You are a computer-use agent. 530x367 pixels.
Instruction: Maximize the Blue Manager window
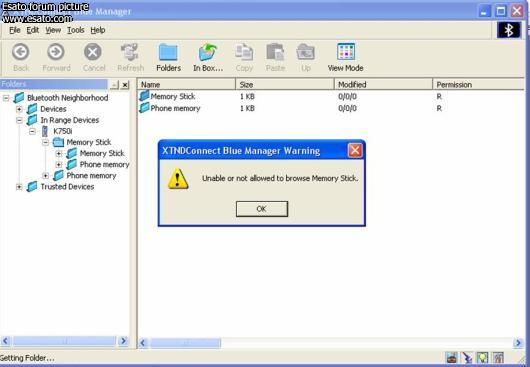pos(501,11)
